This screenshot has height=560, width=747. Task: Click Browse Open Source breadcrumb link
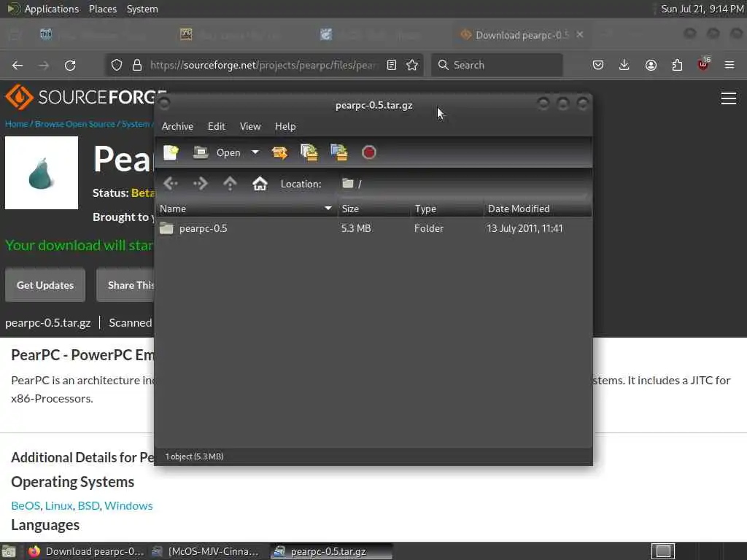[75, 124]
